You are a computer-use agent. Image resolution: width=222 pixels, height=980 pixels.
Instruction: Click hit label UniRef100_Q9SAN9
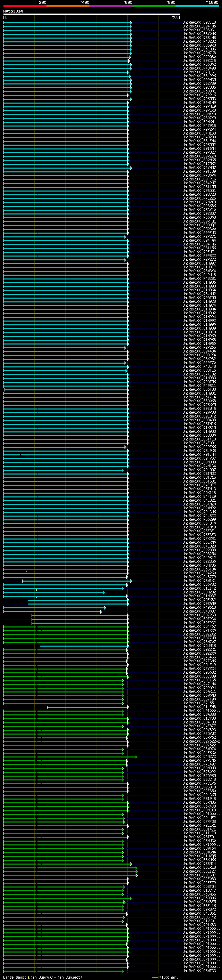tap(199, 604)
